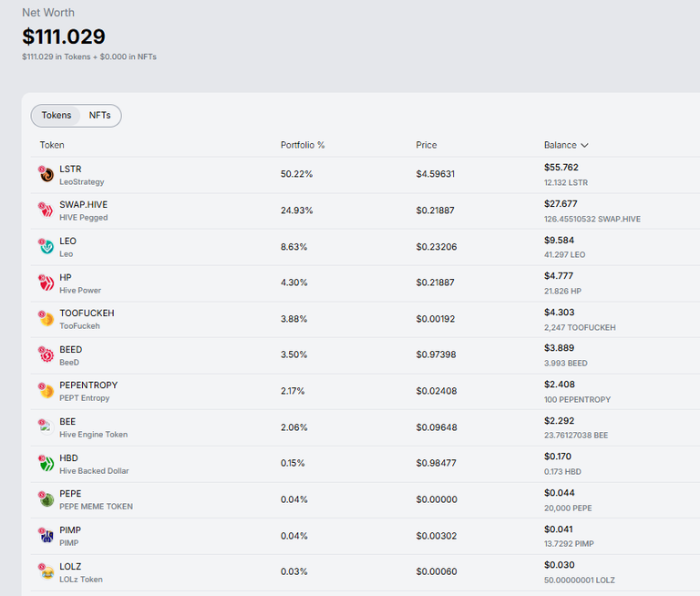
Task: Click the amount 2,247 TOOFUCKEH
Action: 580,328
